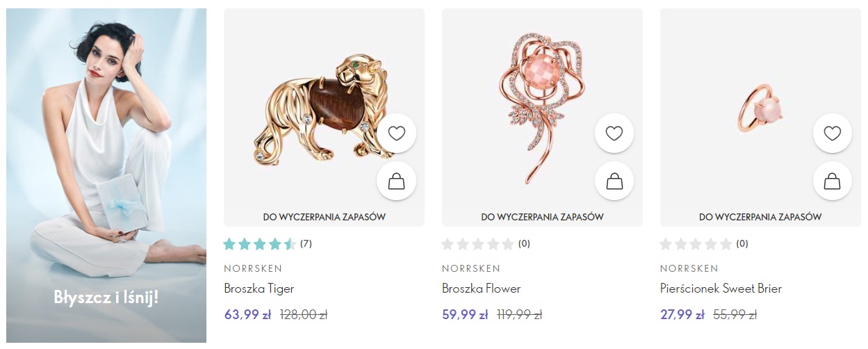Show the (7) reviews for Broszka Tiger

point(306,244)
